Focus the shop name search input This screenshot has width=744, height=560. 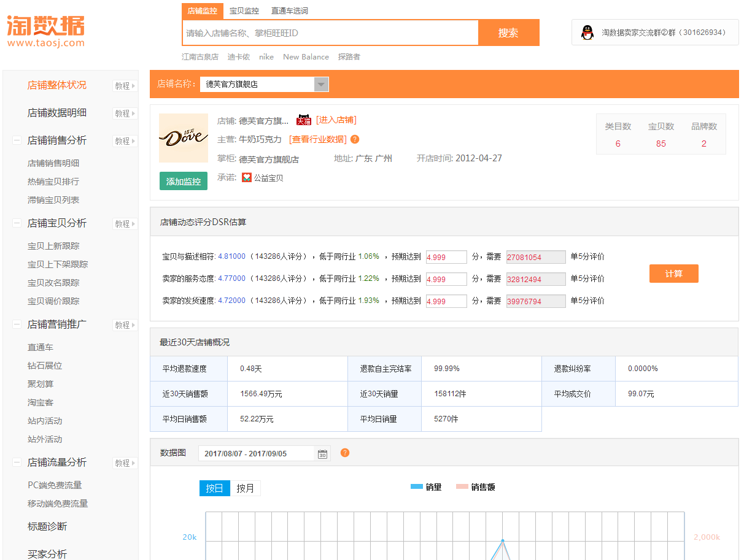pyautogui.click(x=330, y=33)
